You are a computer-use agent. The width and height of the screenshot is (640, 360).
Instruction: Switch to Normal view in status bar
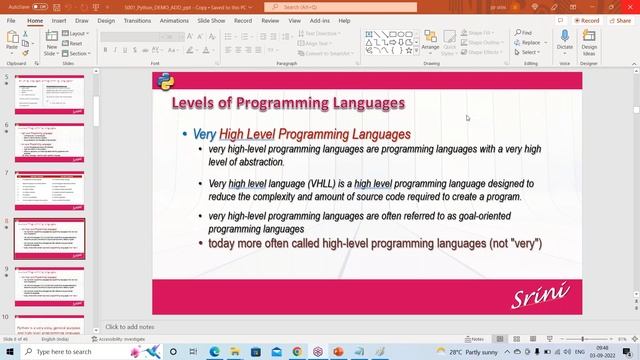[x=500, y=339]
